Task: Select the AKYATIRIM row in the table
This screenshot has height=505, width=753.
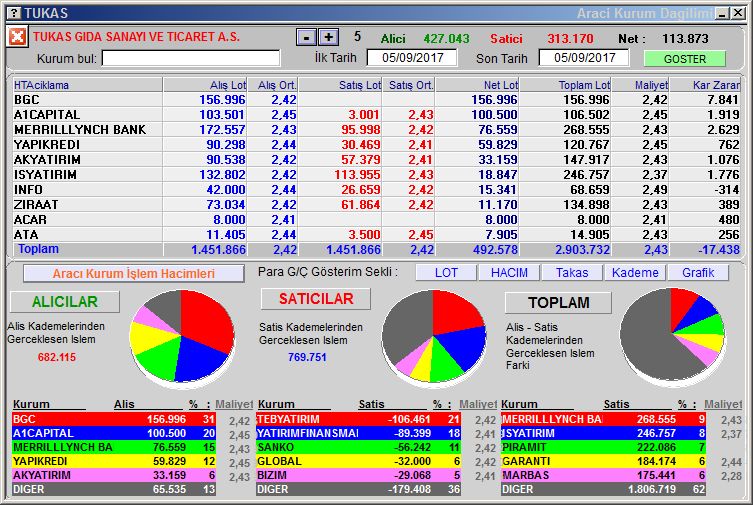Action: click(x=376, y=159)
